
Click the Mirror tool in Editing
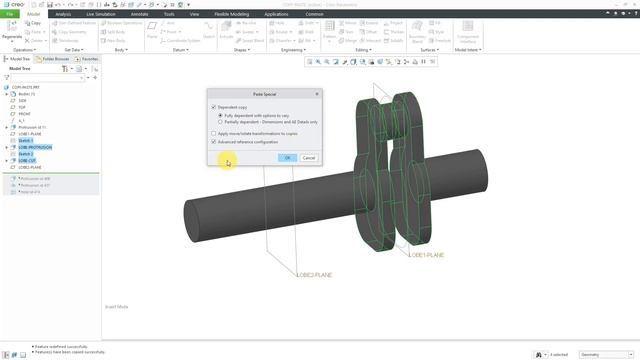348,23
